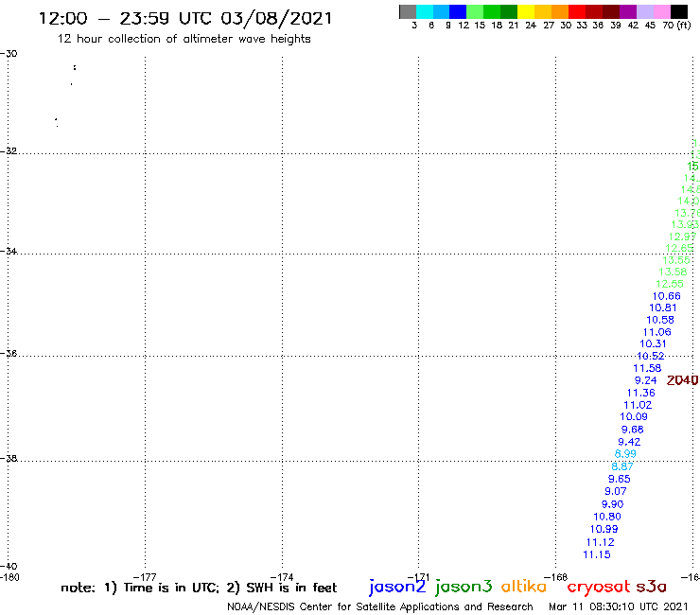Click the '-40' latitude axis label
This screenshot has width=700, height=615.
click(x=9, y=567)
